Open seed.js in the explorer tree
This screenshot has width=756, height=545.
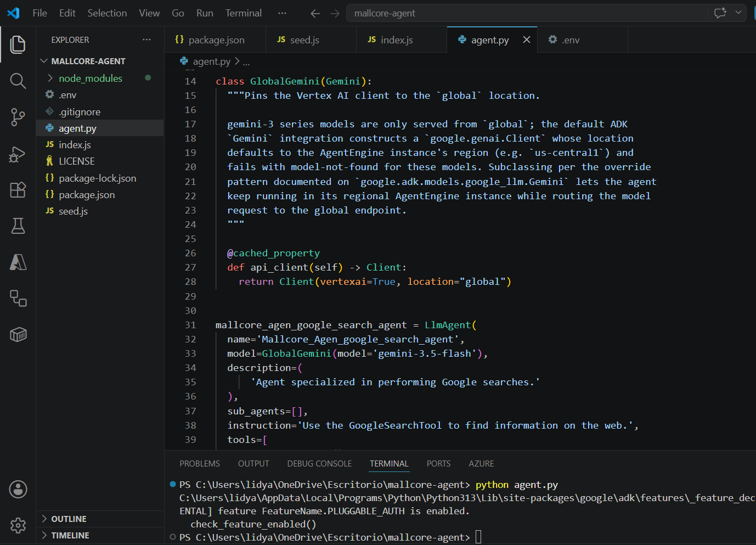tap(100, 211)
